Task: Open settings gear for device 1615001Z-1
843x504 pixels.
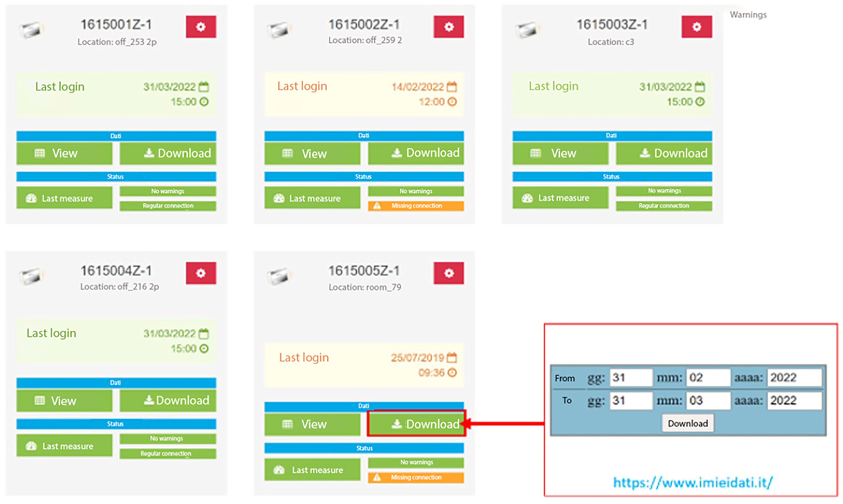Action: (201, 27)
